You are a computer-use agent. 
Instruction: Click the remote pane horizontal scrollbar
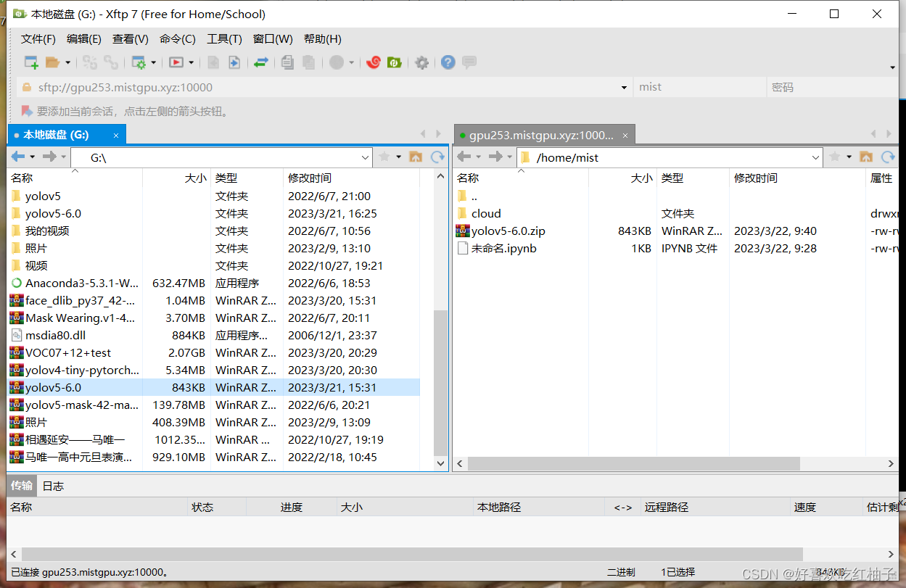pos(633,463)
